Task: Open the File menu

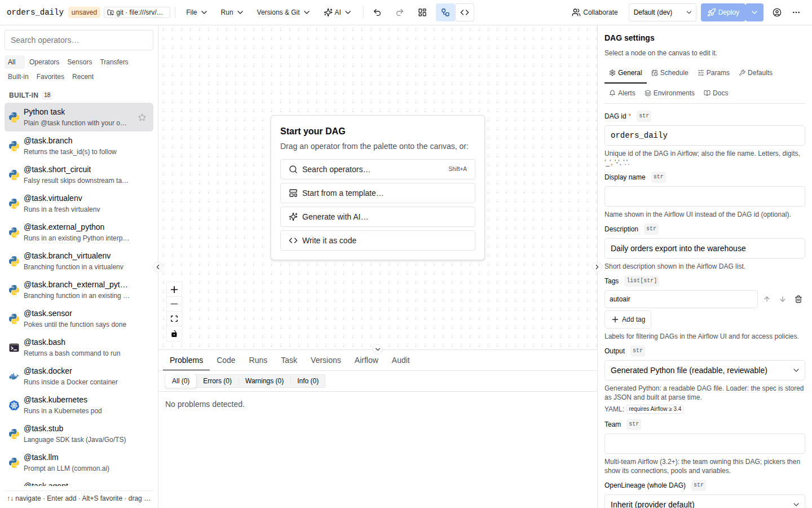Action: 197,12
